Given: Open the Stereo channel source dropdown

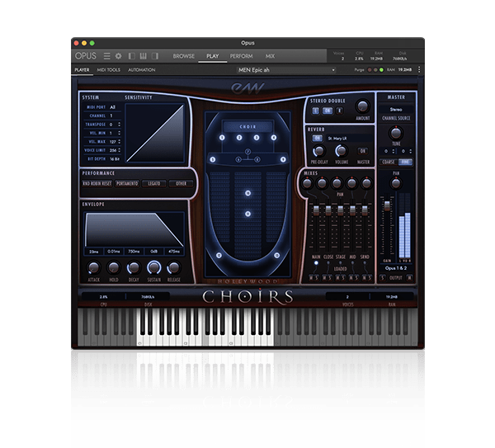Looking at the screenshot, I should 396,108.
